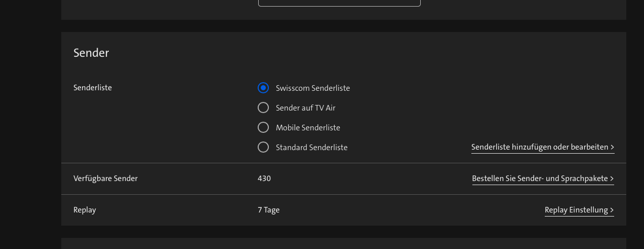The width and height of the screenshot is (644, 249).
Task: Click chevron arrow after Sender- und Sprachpakete
Action: pos(612,179)
